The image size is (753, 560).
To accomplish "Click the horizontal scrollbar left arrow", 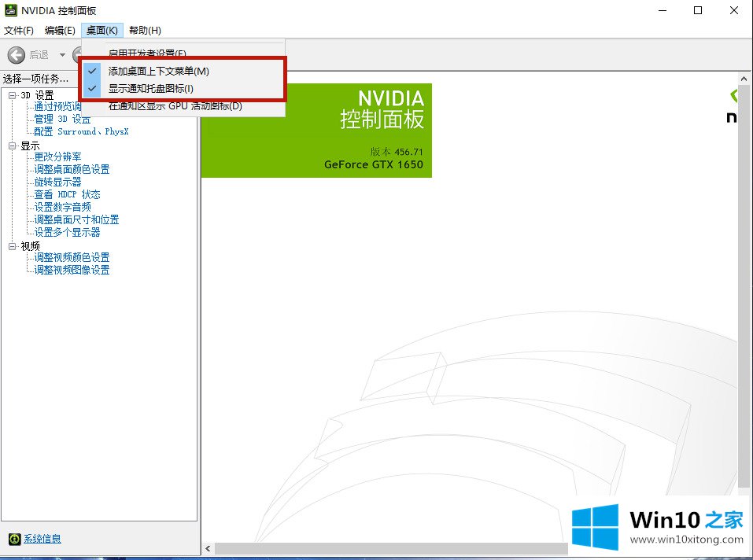I will (x=208, y=548).
